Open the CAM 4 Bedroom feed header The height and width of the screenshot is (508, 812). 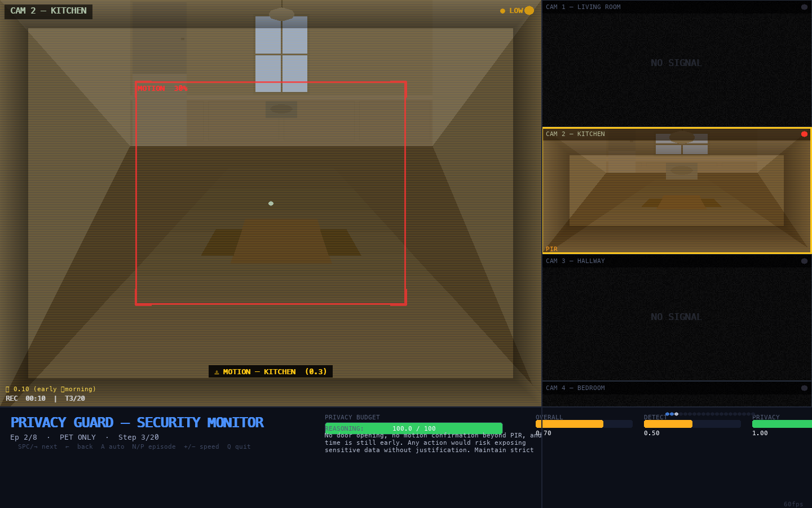coord(676,388)
